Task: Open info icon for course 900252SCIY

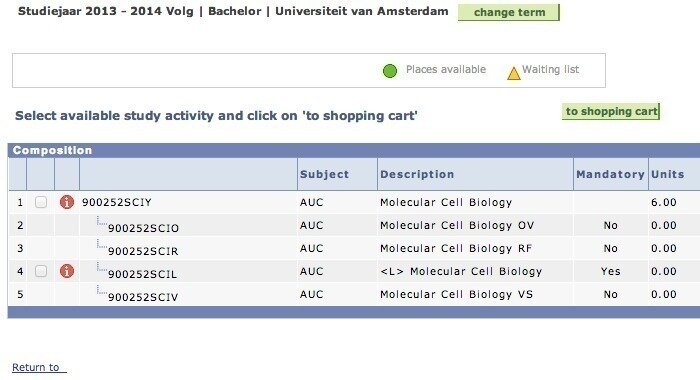Action: coord(67,202)
